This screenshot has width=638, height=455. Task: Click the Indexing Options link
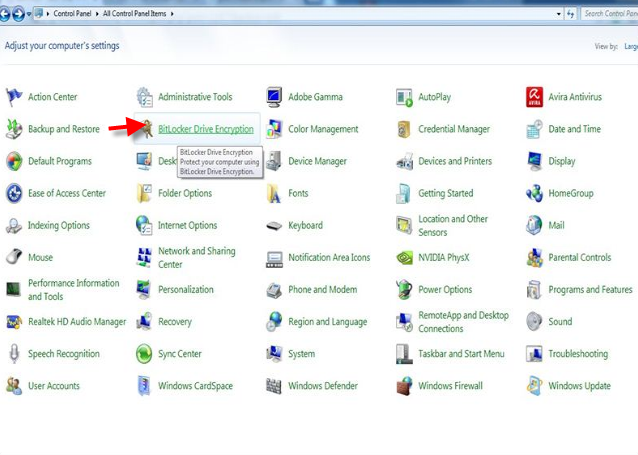(59, 225)
